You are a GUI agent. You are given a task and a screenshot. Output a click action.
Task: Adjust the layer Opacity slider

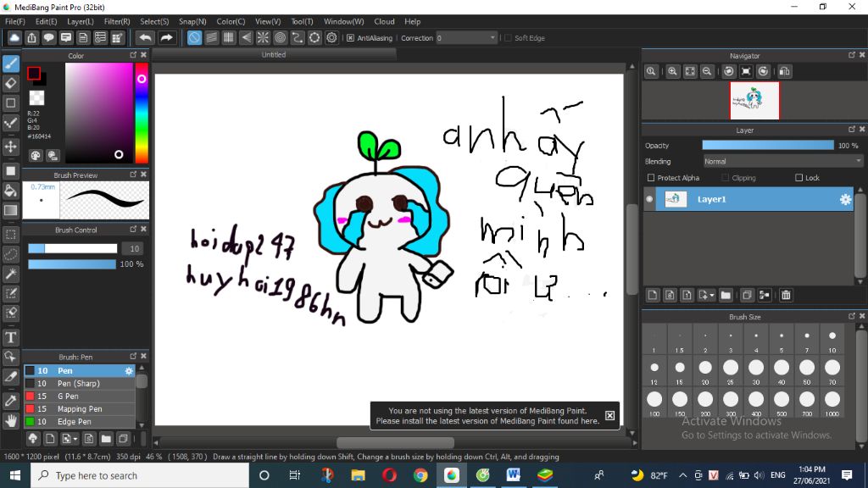[768, 145]
